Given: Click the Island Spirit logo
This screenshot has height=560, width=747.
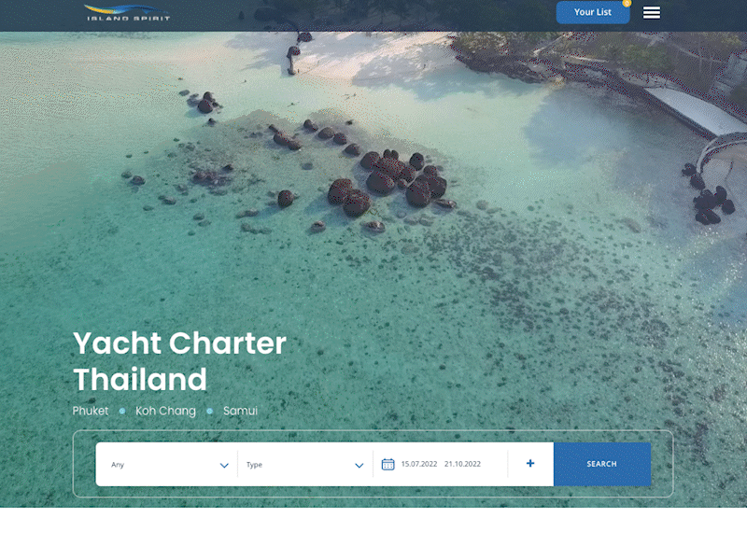Looking at the screenshot, I should pos(127,13).
